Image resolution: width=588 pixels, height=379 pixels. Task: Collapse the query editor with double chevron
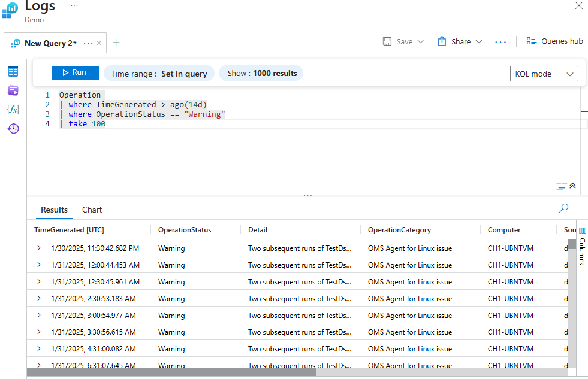(x=572, y=186)
